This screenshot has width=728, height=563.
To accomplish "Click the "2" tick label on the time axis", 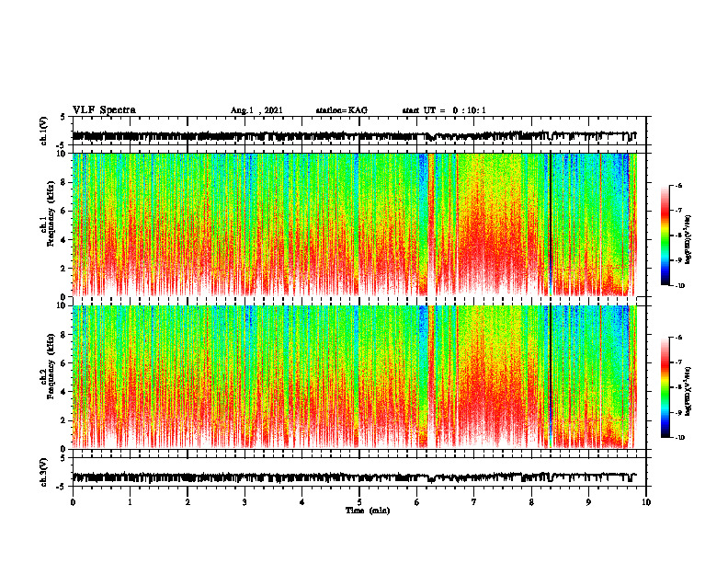I will [x=188, y=502].
